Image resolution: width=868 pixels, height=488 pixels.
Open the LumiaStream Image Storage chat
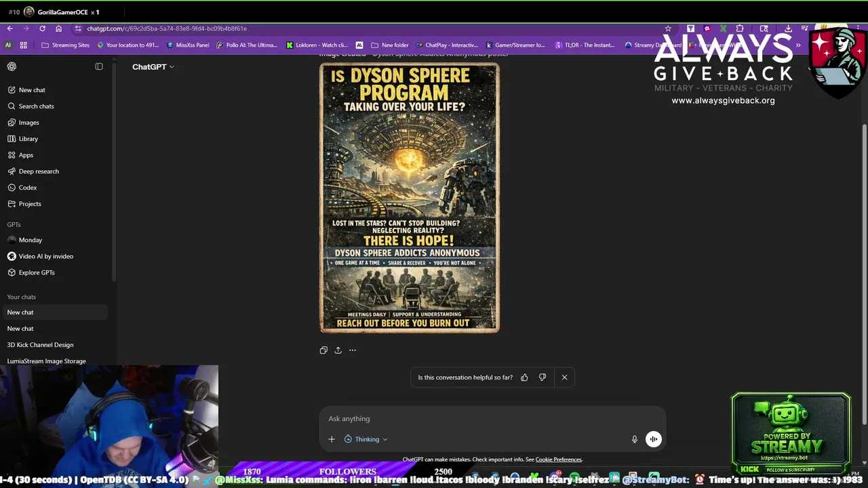(46, 361)
